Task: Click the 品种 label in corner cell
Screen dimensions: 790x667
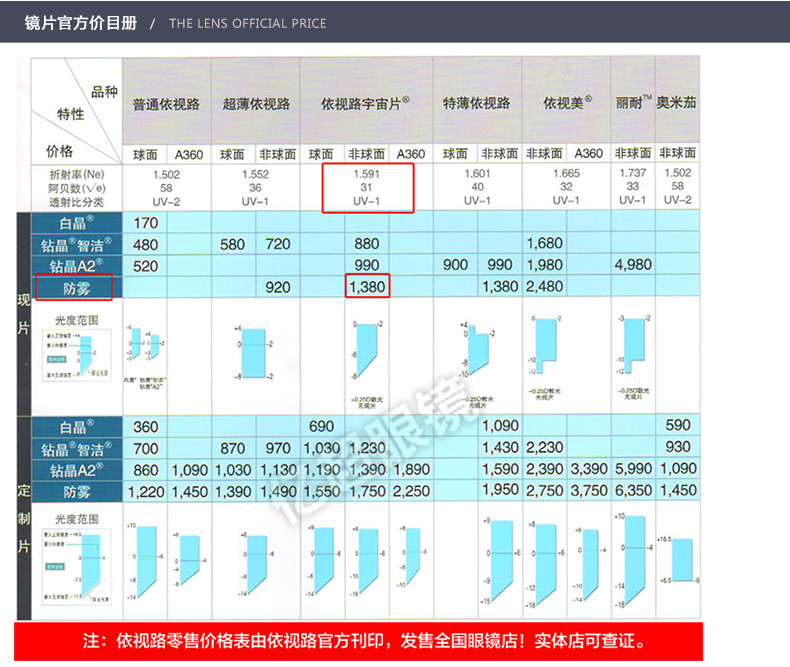Action: (x=104, y=92)
